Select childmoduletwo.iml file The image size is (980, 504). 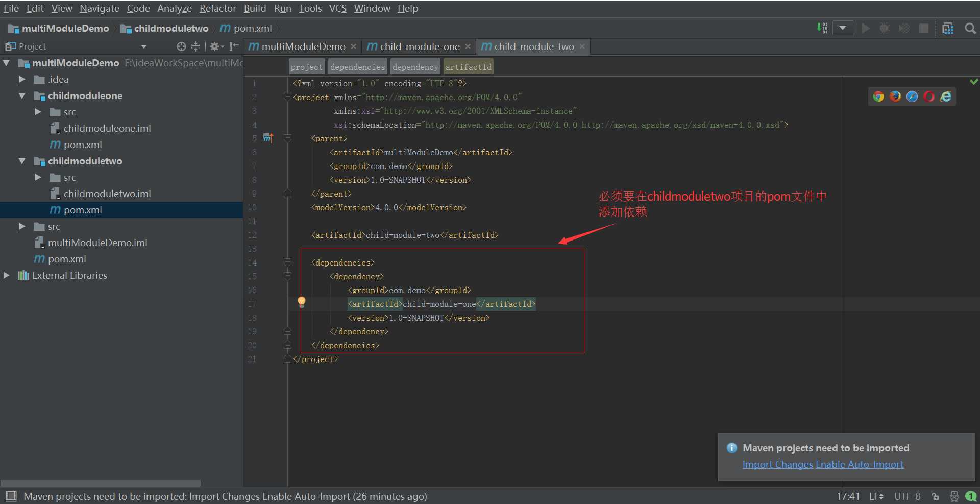(x=107, y=194)
